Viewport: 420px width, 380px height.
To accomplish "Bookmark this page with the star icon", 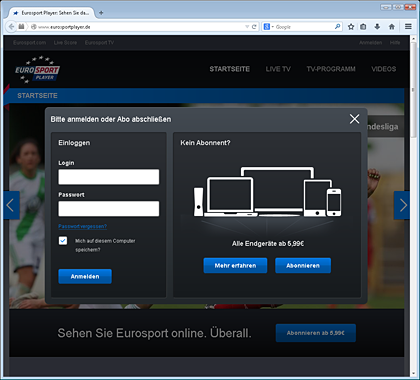I will coord(351,27).
